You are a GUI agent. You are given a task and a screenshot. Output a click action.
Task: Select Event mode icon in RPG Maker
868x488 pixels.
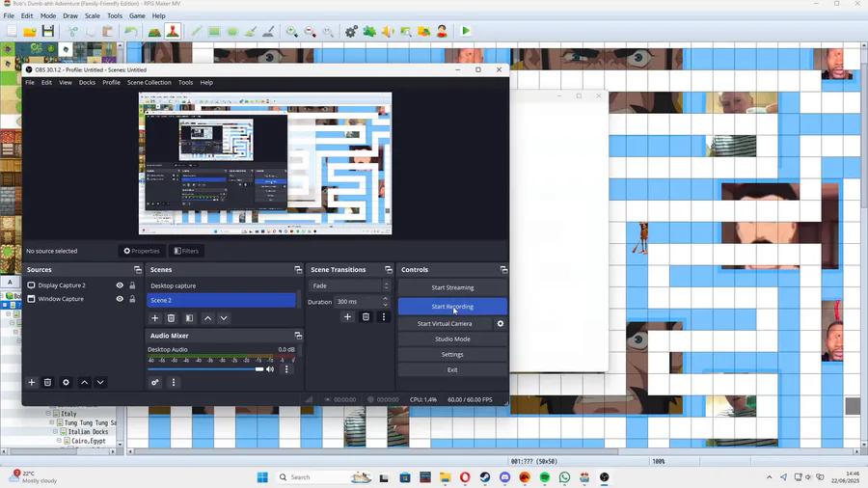click(173, 31)
